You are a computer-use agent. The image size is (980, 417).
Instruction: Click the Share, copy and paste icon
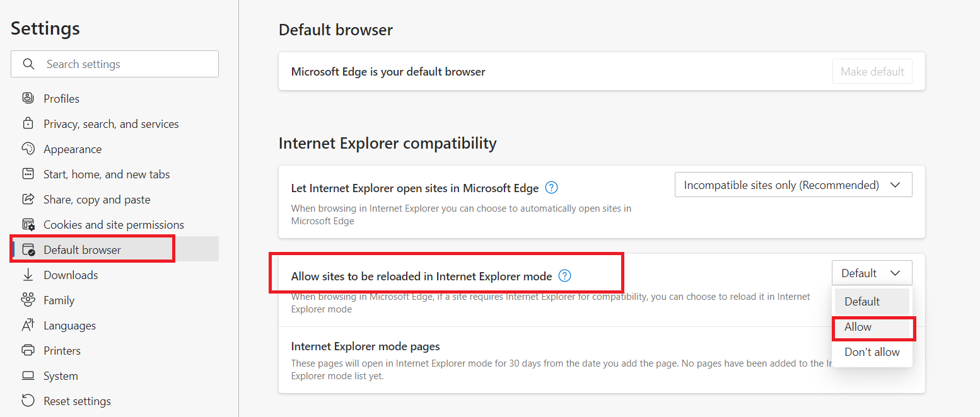click(x=28, y=199)
